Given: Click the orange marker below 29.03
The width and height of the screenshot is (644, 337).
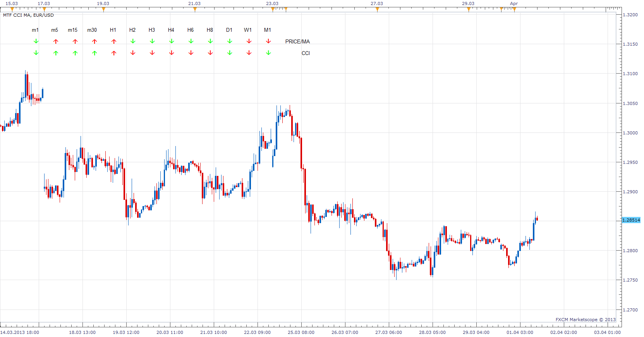Looking at the screenshot, I should (469, 9).
